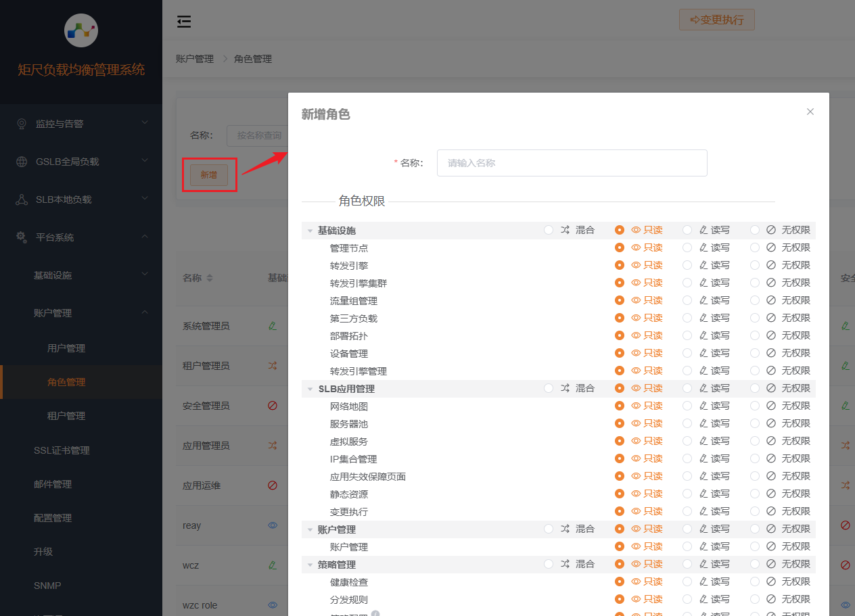This screenshot has height=616, width=855.
Task: Collapse the 账户管理 permission group
Action: tap(310, 529)
